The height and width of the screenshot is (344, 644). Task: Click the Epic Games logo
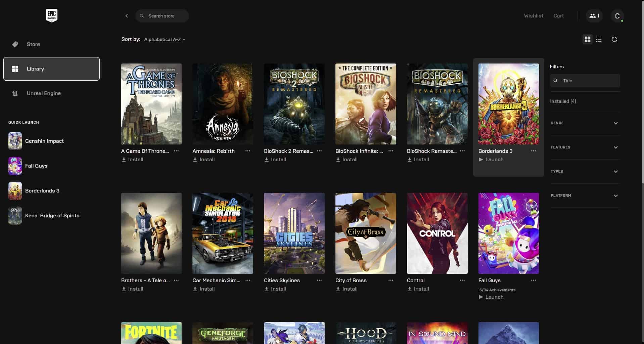(x=52, y=15)
